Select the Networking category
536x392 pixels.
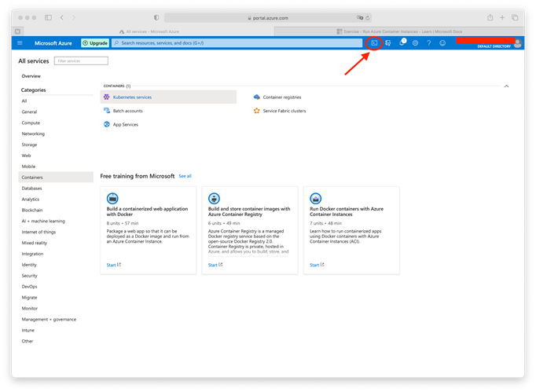pyautogui.click(x=33, y=134)
